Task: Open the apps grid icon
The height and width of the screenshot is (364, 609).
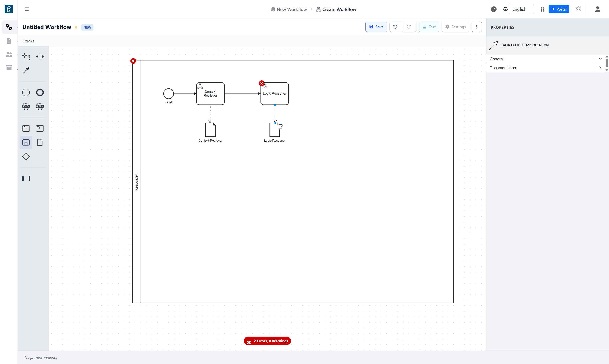Action: [x=542, y=9]
